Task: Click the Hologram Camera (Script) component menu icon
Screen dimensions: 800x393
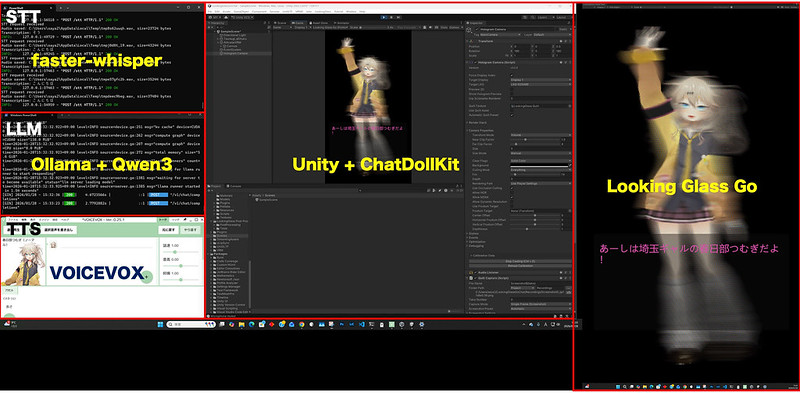Action: pos(570,62)
